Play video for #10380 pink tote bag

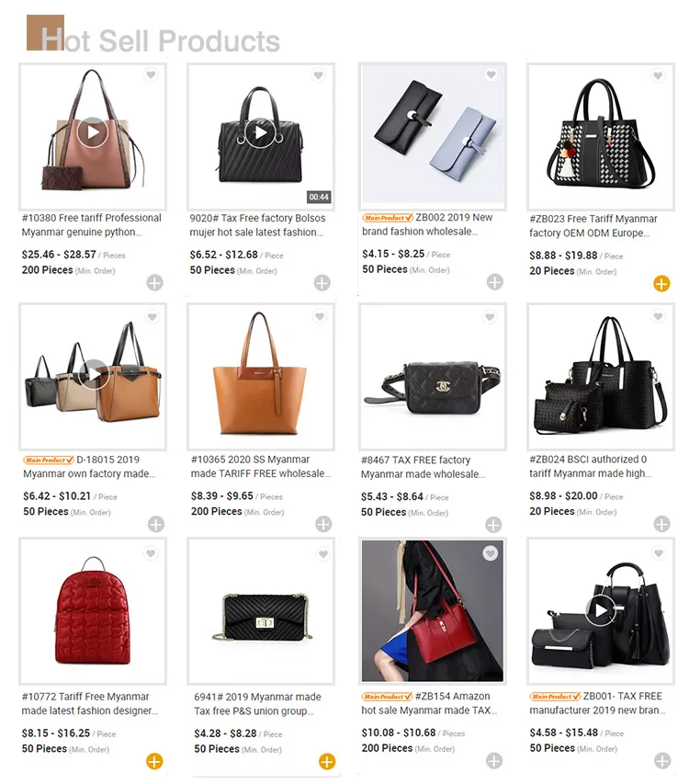coord(93,132)
